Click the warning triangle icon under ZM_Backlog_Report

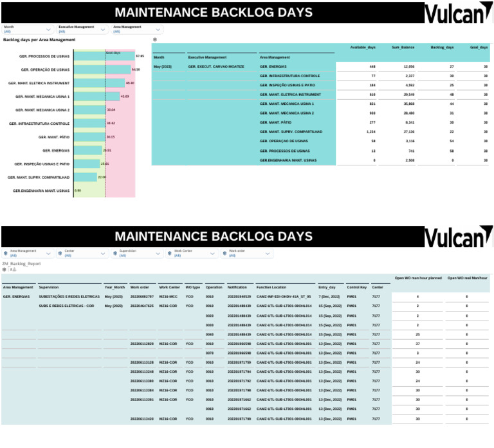[x=14, y=270]
